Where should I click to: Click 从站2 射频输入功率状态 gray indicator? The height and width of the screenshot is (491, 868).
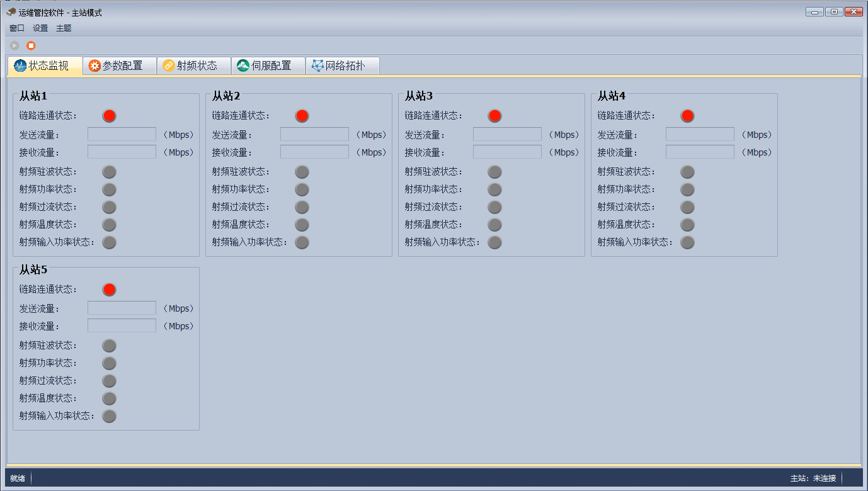(302, 242)
